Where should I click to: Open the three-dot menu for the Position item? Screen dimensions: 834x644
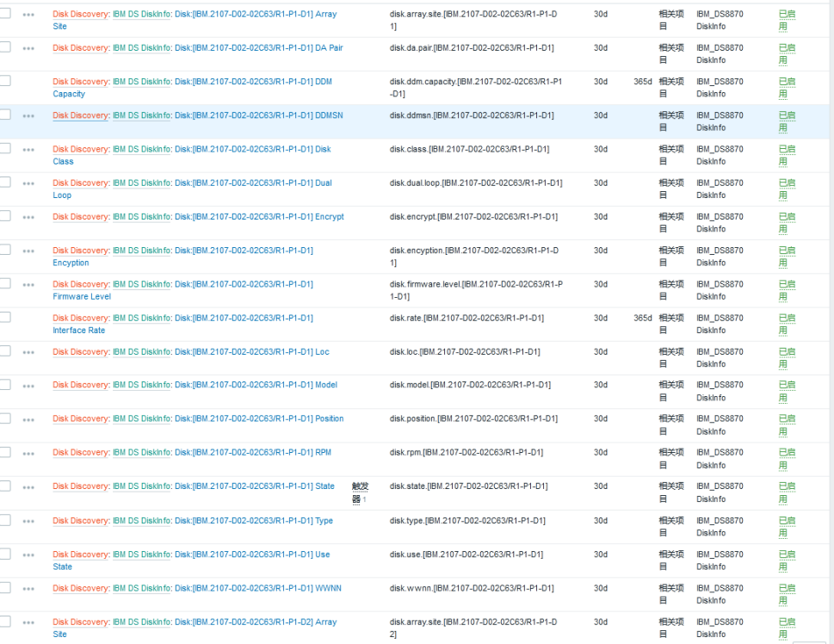(28, 420)
